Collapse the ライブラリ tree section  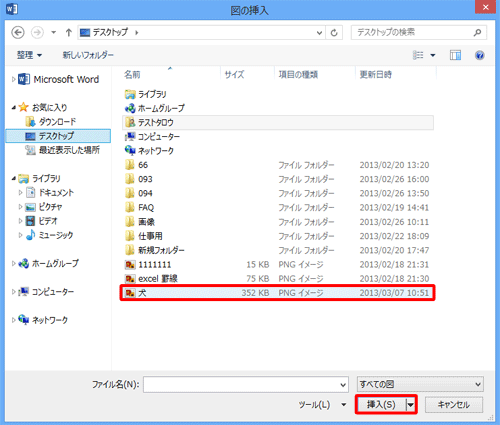14,178
